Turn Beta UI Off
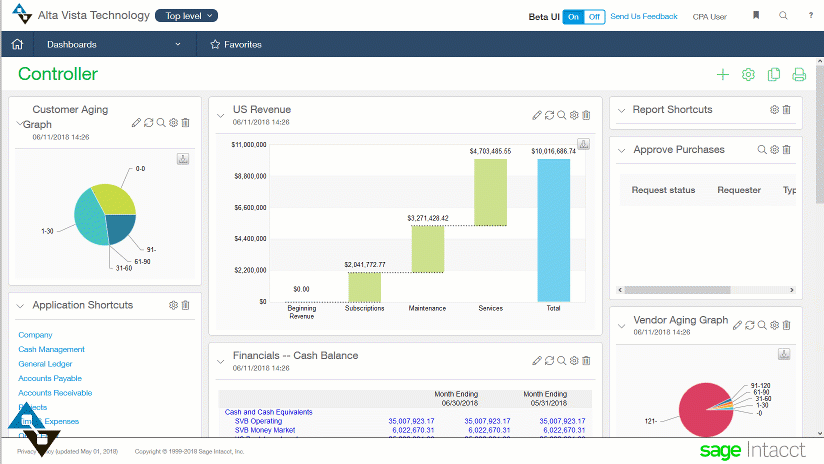The image size is (824, 464). tap(594, 17)
